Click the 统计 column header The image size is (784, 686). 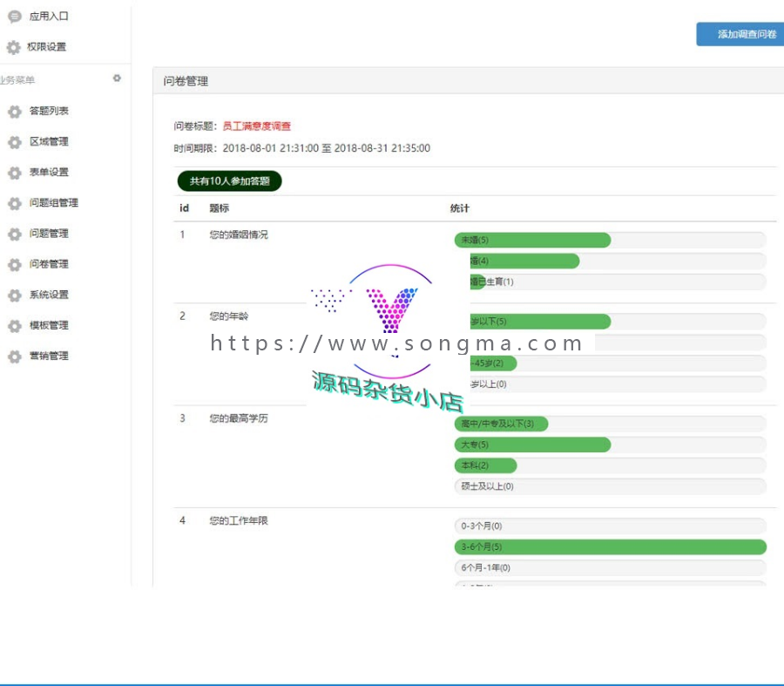[x=459, y=208]
